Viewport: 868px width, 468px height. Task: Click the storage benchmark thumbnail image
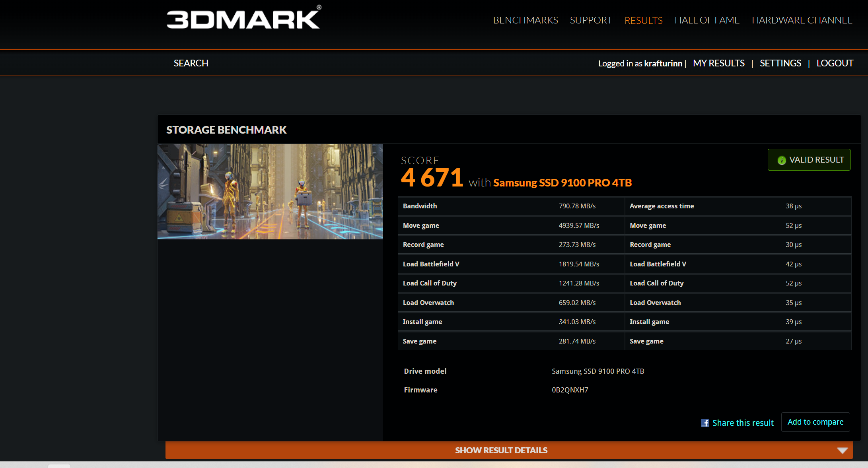270,191
